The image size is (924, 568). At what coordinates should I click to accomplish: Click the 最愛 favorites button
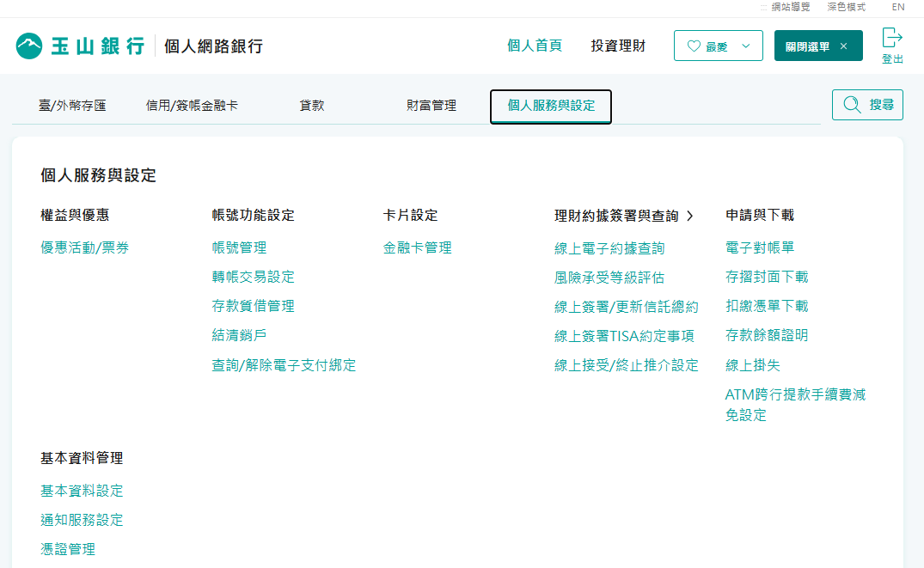coord(719,46)
